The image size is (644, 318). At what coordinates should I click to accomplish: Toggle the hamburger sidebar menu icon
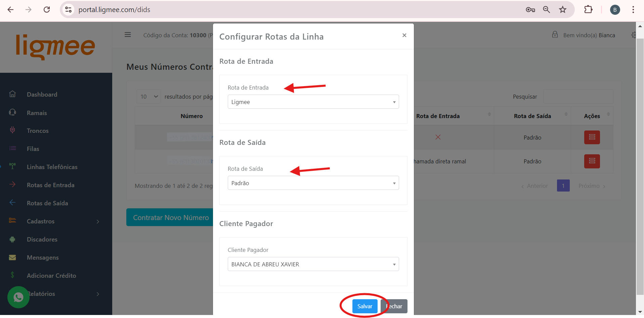(128, 35)
